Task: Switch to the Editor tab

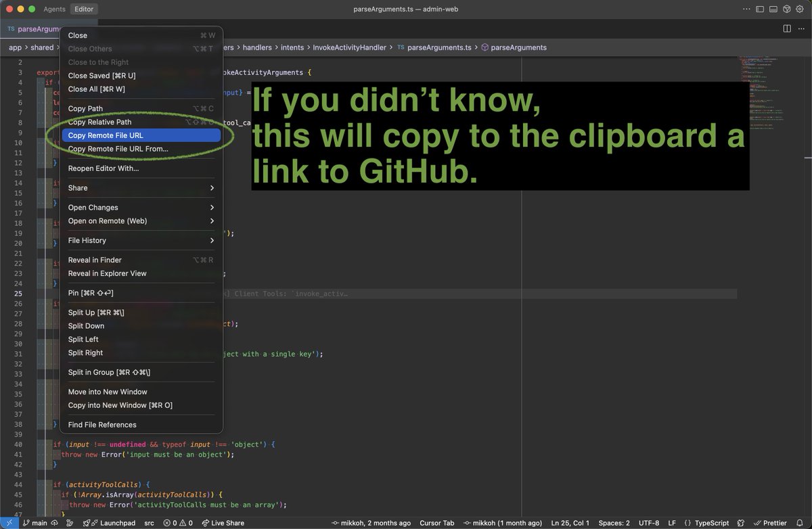Action: coord(83,9)
